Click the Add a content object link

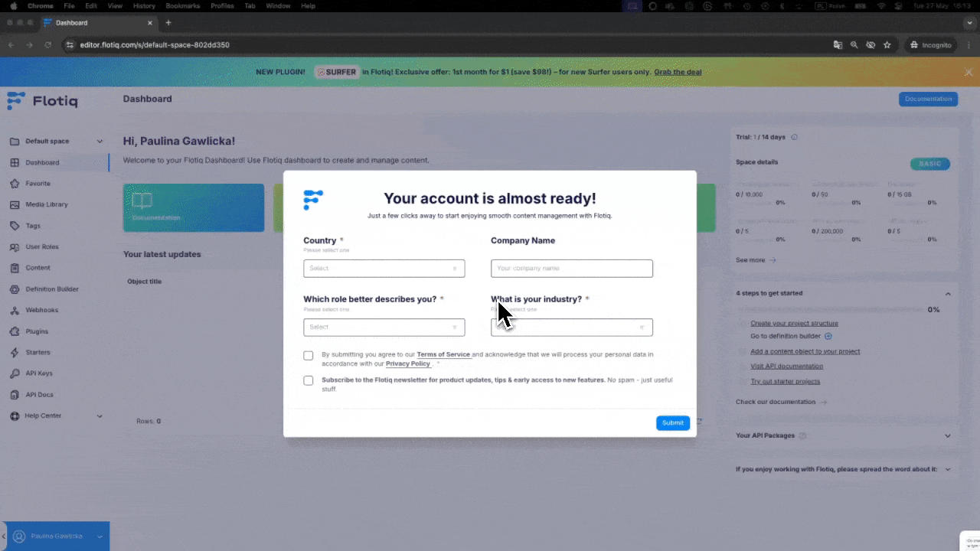[x=805, y=352]
